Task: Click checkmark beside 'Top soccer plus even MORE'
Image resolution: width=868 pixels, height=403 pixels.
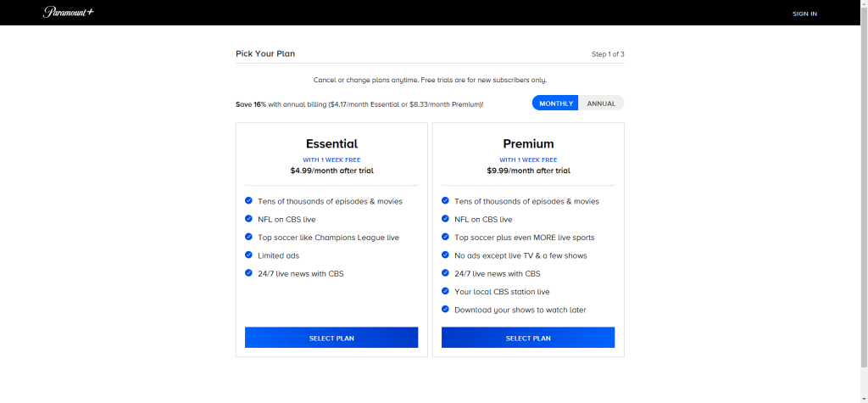Action: point(445,237)
